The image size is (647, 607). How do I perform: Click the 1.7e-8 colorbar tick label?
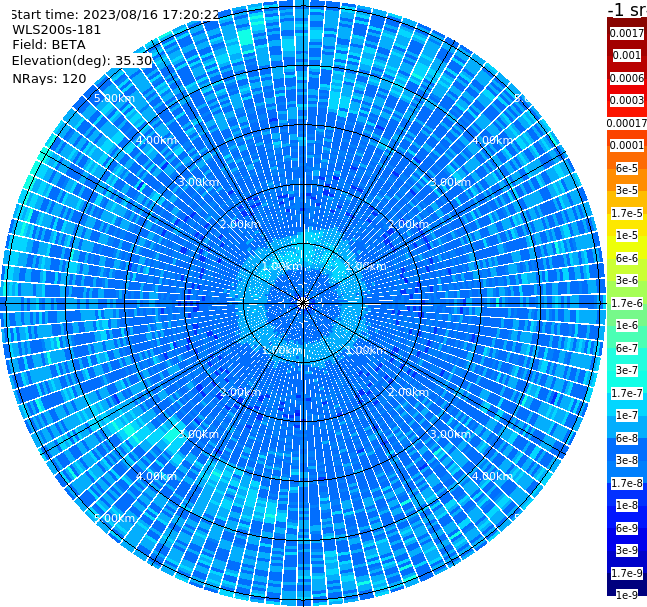click(627, 483)
